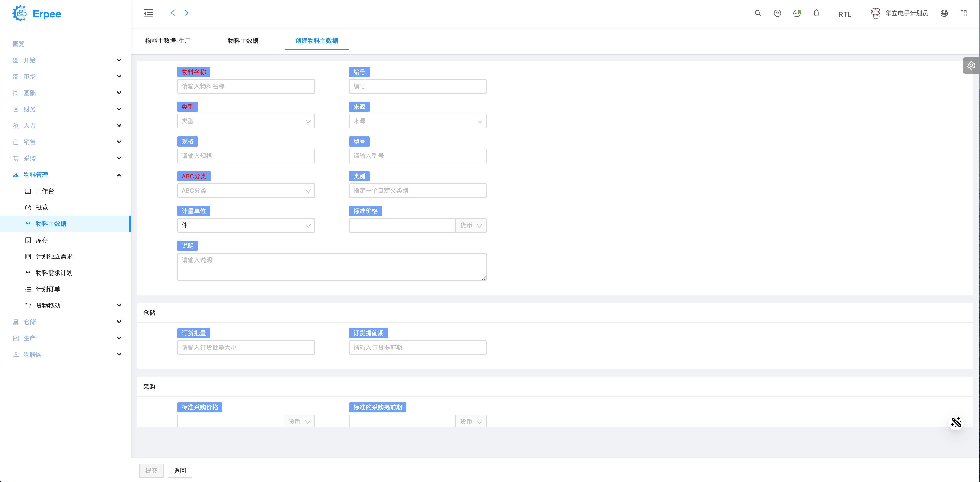Image resolution: width=980 pixels, height=482 pixels.
Task: Collapse the sidebar menu icon
Action: [148, 13]
